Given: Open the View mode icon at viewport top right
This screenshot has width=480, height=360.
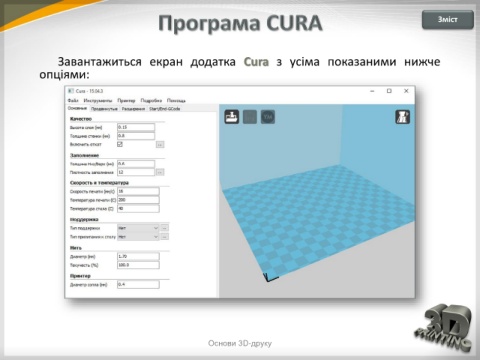Looking at the screenshot, I should point(403,117).
